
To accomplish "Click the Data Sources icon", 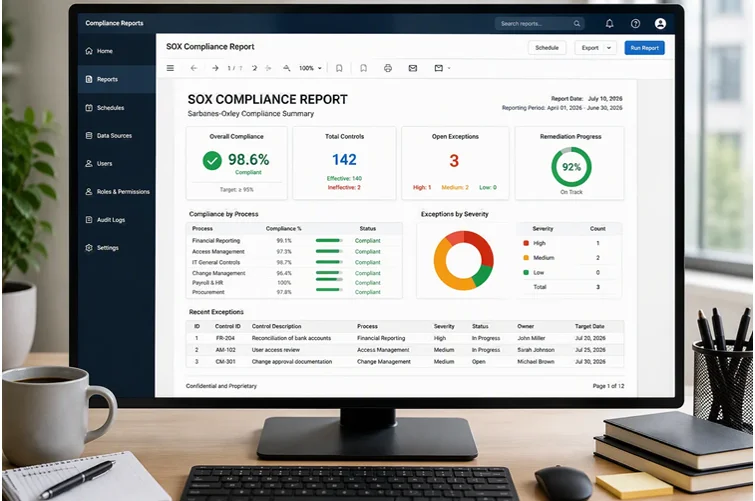I will [89, 136].
